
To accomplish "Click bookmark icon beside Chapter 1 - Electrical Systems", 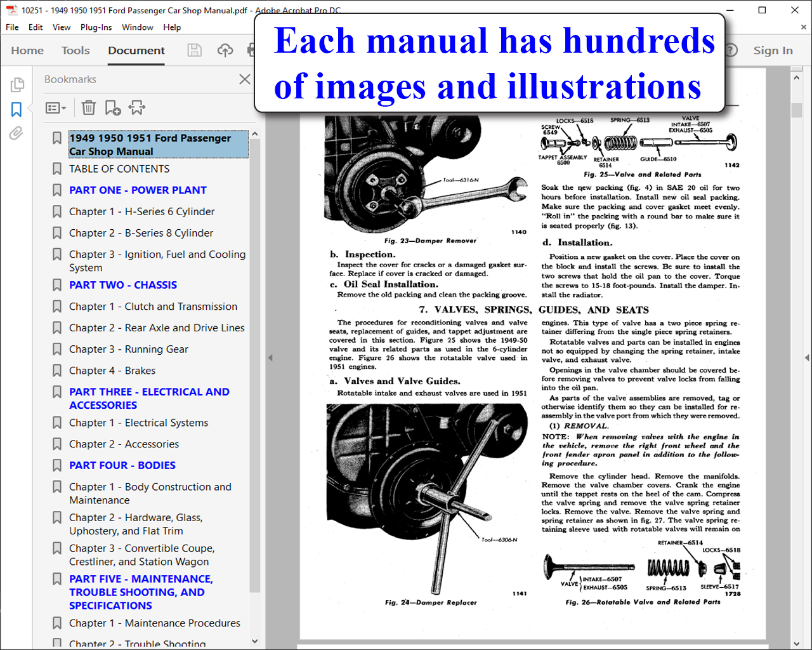I will pos(57,423).
